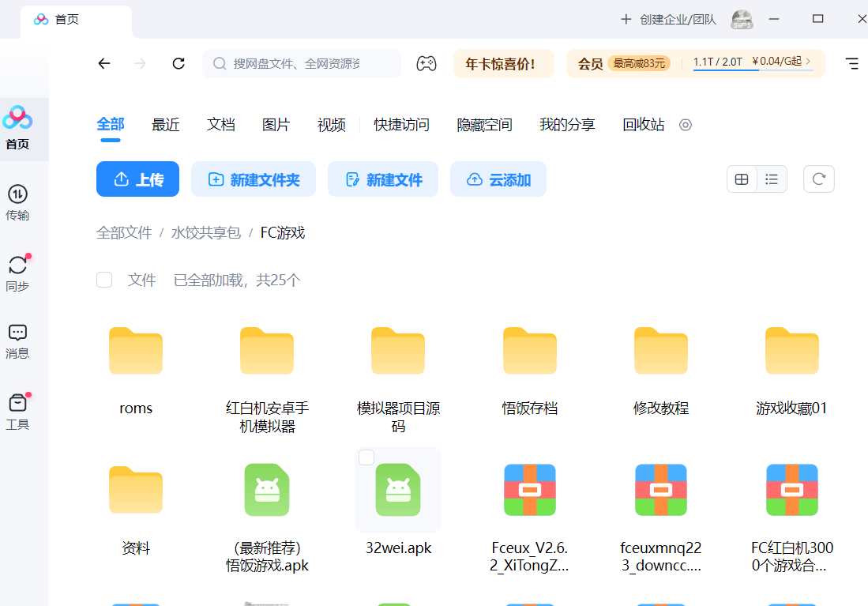Screen dimensions: 868x606
Task: Open the 修改教程 folder
Action: tap(661, 351)
